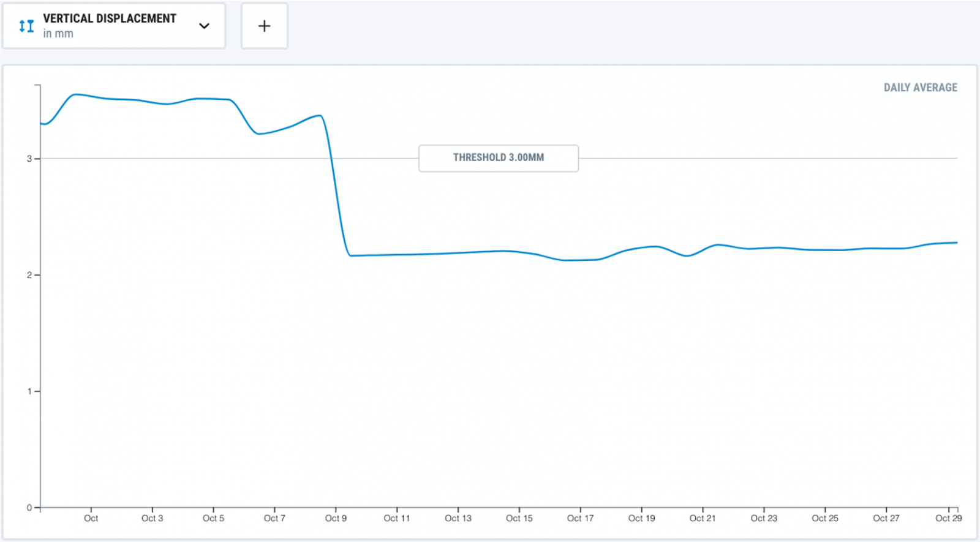This screenshot has width=980, height=542.
Task: Select the Oct 9 tick on x-axis
Action: pos(336,518)
